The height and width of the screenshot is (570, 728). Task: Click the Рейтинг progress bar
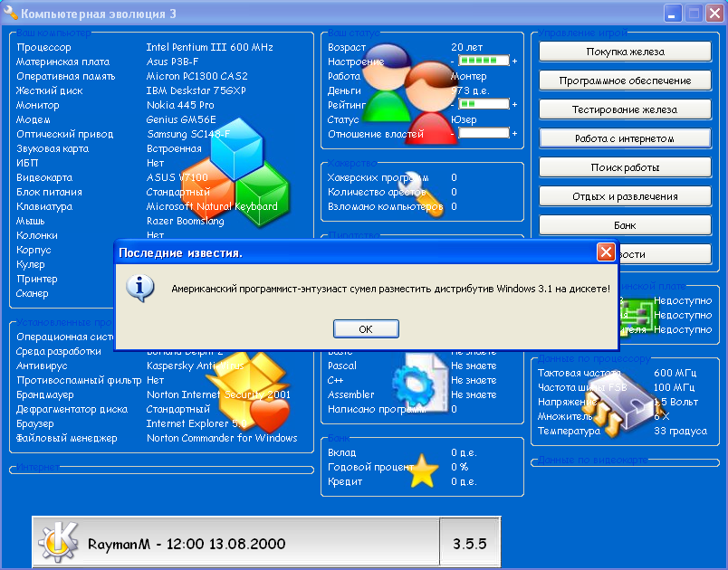coord(484,104)
